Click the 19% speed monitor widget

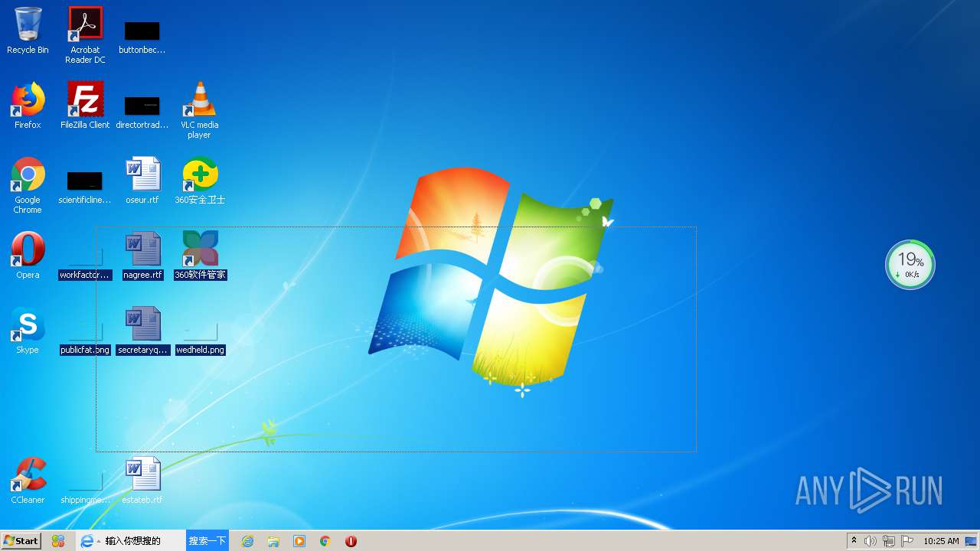point(910,265)
